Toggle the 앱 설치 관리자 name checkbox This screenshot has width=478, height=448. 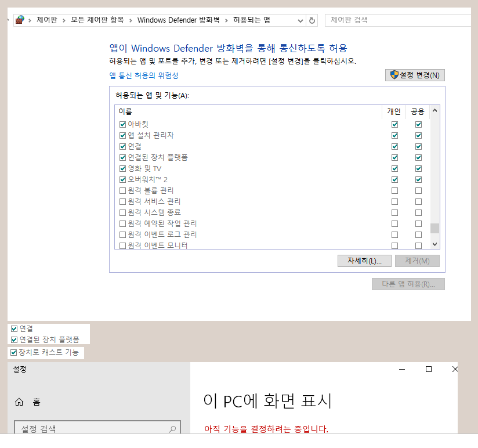click(122, 135)
